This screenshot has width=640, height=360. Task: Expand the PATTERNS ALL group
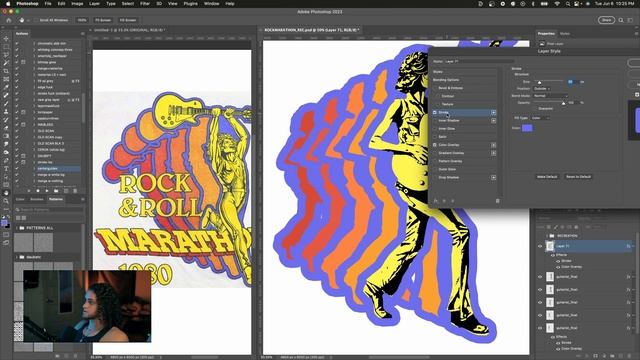coord(17,228)
